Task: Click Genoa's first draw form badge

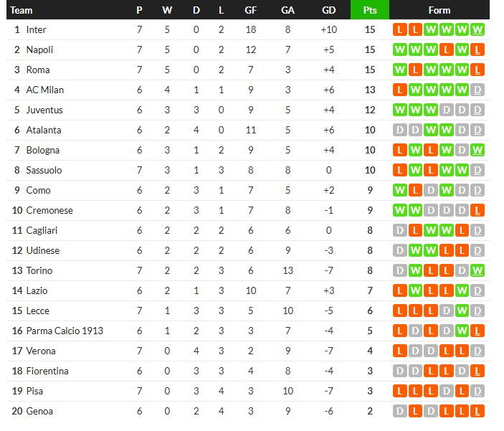Action: (399, 411)
